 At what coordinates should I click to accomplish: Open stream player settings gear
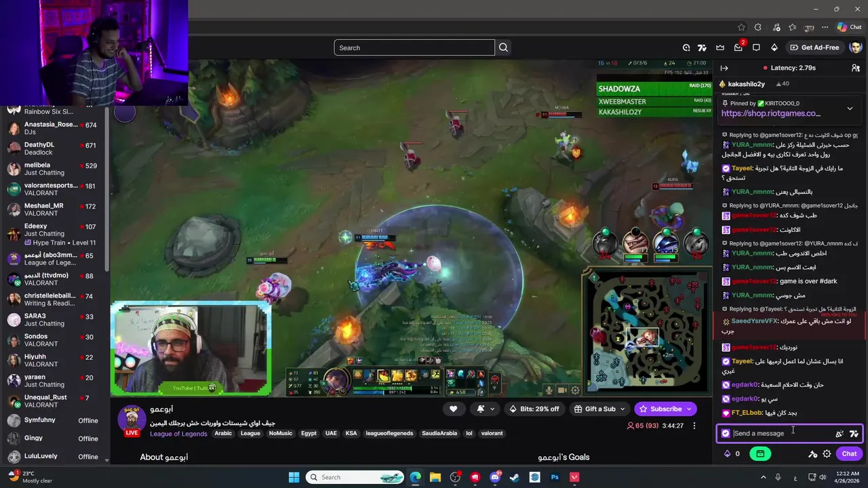click(x=575, y=390)
